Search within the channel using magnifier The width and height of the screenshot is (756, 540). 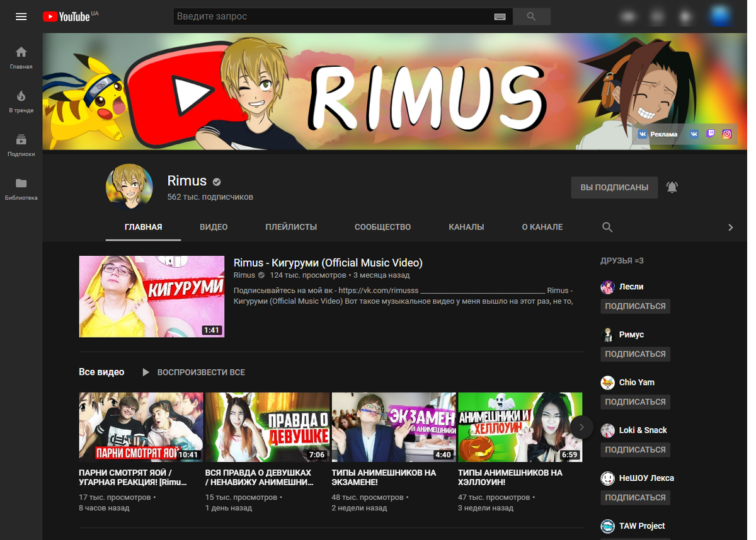(x=607, y=227)
